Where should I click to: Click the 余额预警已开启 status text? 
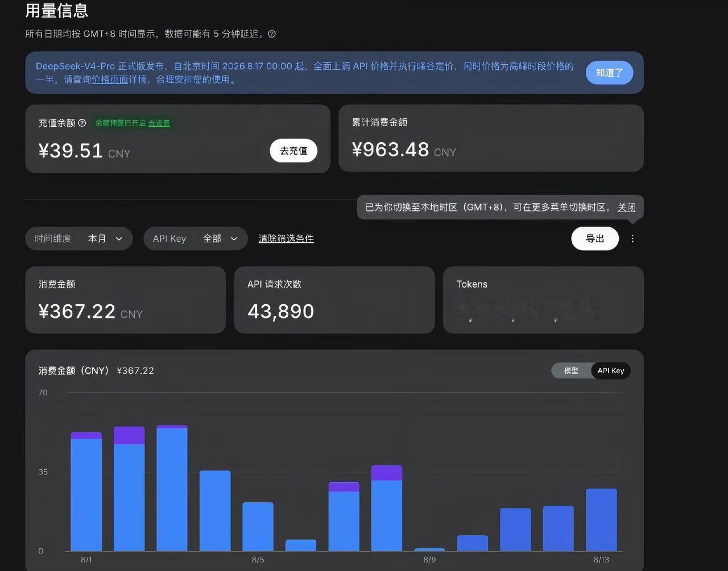click(x=120, y=123)
